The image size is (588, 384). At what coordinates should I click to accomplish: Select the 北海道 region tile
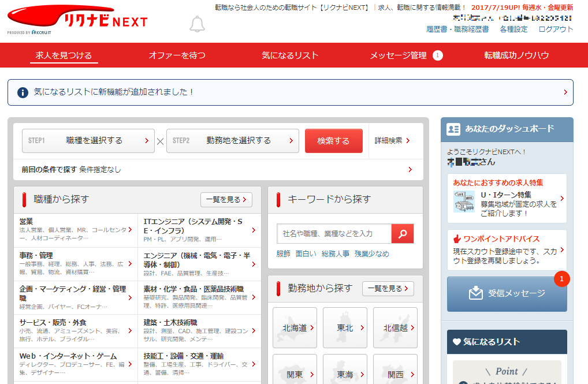coord(295,328)
